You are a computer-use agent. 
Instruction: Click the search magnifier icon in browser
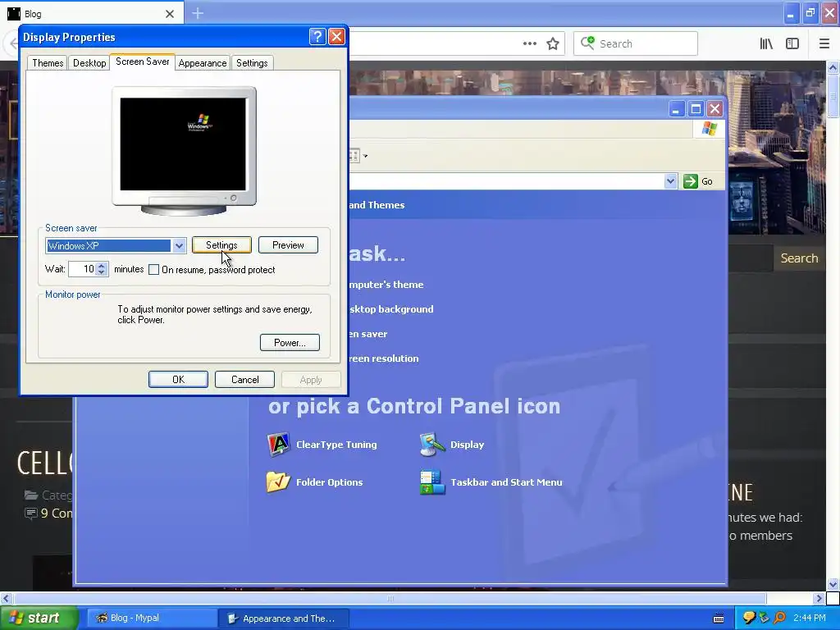587,43
